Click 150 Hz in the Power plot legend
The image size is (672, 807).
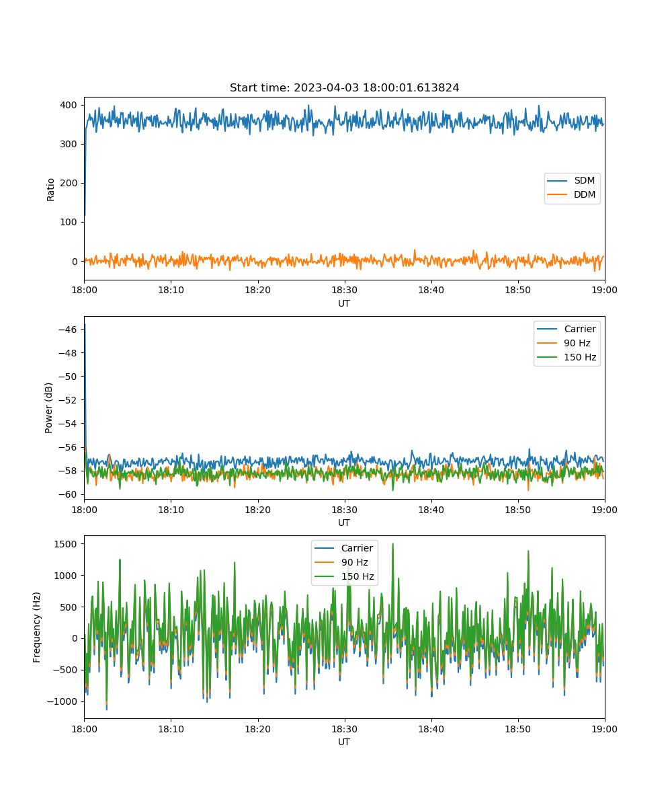(x=566, y=357)
